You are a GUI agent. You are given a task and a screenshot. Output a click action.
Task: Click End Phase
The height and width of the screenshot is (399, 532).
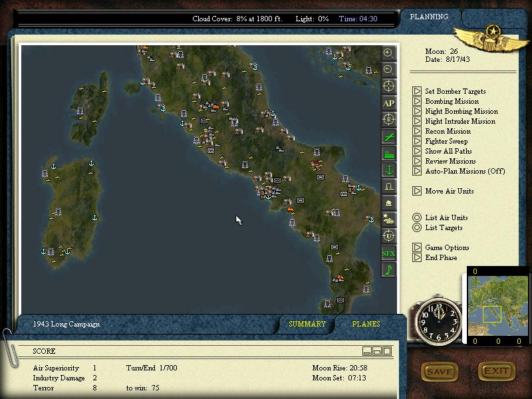(435, 257)
